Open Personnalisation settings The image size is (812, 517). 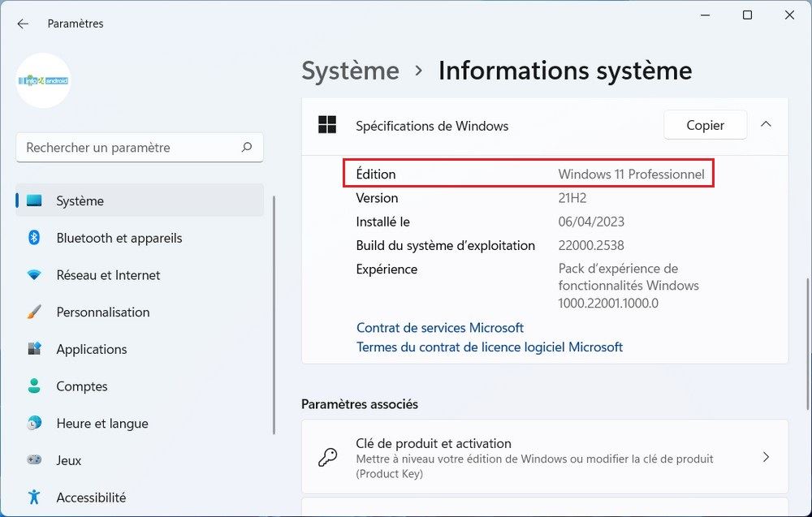(x=140, y=312)
